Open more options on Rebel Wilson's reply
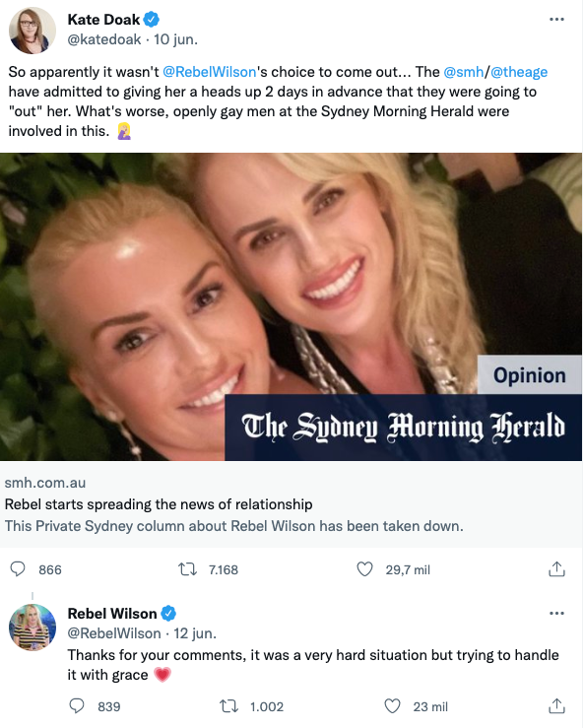Image resolution: width=584 pixels, height=728 pixels. [x=556, y=614]
